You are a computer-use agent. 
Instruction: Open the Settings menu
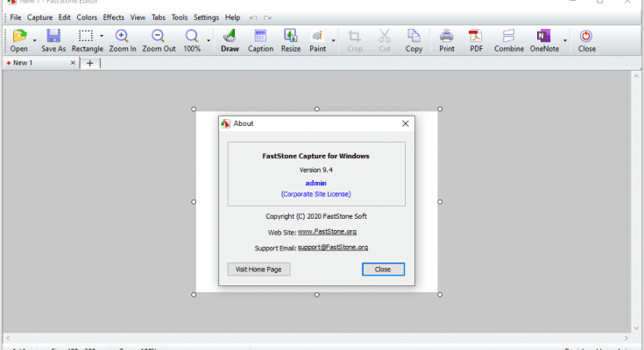pos(206,17)
